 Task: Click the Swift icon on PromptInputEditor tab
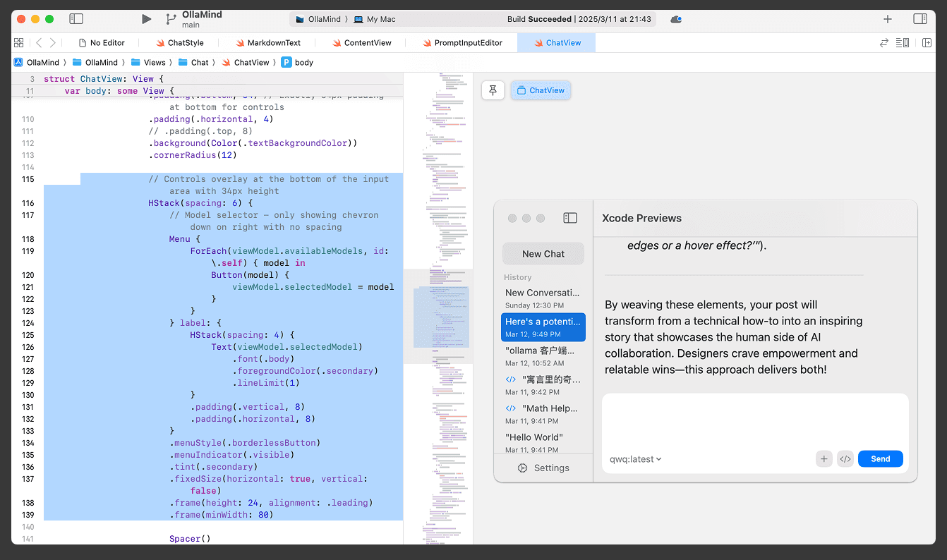click(x=428, y=42)
